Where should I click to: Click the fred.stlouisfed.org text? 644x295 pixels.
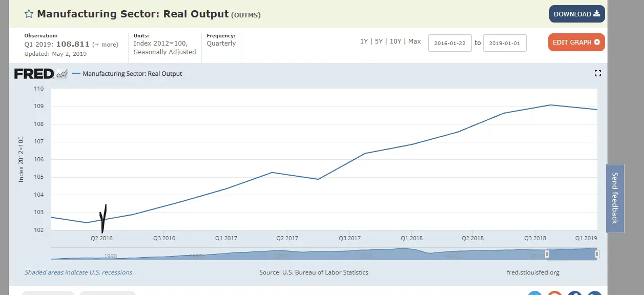[532, 272]
